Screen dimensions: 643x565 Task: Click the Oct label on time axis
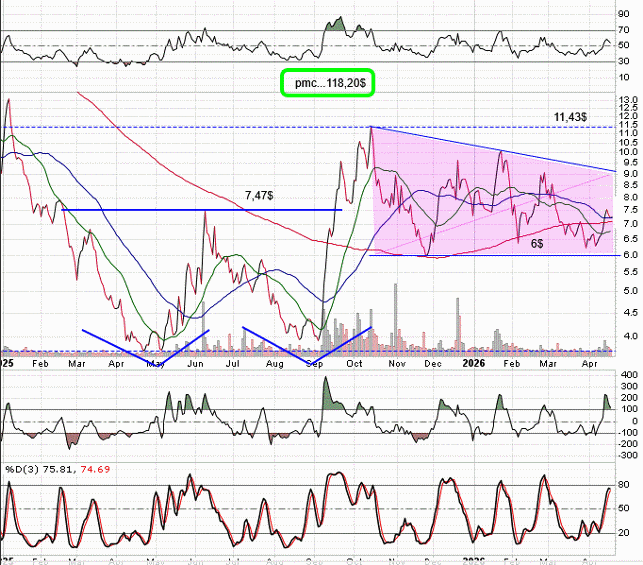pos(355,364)
